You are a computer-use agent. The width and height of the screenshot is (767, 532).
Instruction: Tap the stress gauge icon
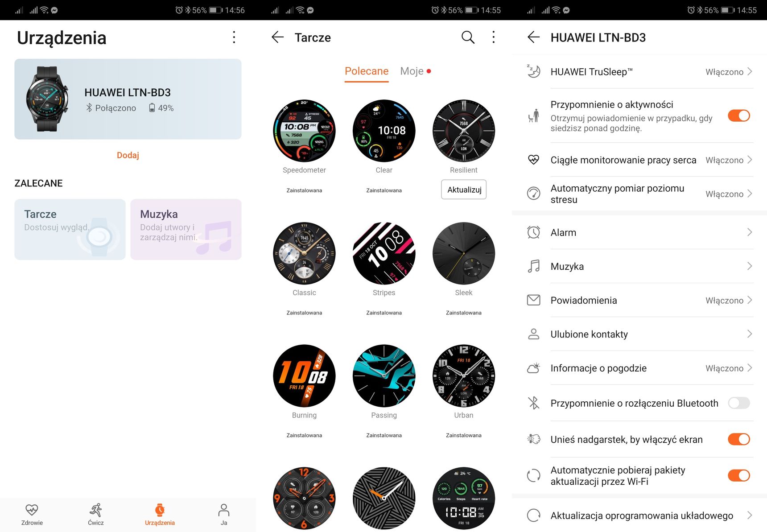tap(533, 194)
